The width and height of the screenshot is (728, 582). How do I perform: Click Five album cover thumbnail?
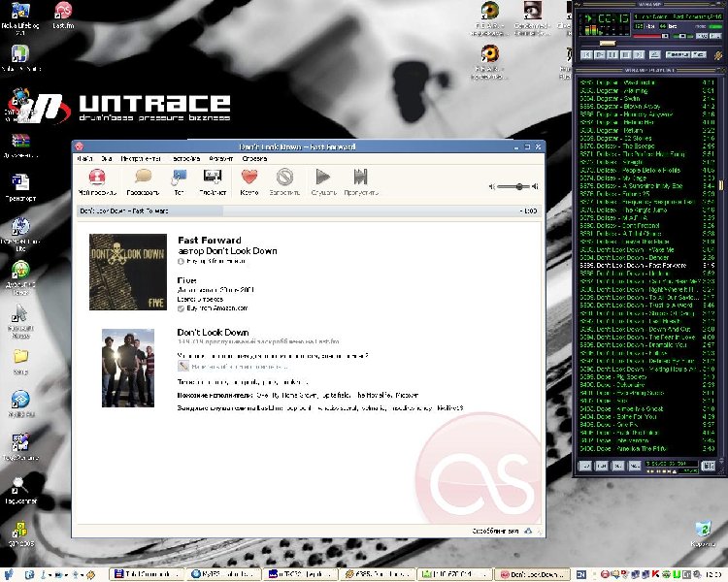[x=128, y=272]
